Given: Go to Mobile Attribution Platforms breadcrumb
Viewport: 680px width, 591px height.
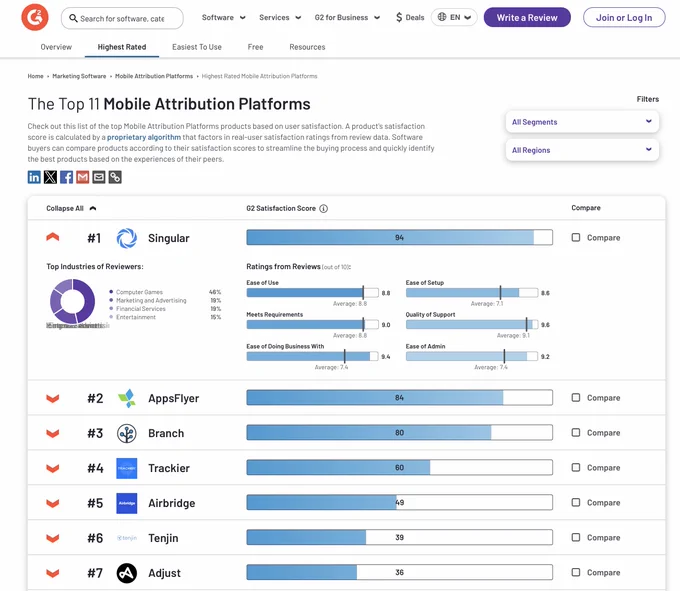Looking at the screenshot, I should [x=154, y=76].
